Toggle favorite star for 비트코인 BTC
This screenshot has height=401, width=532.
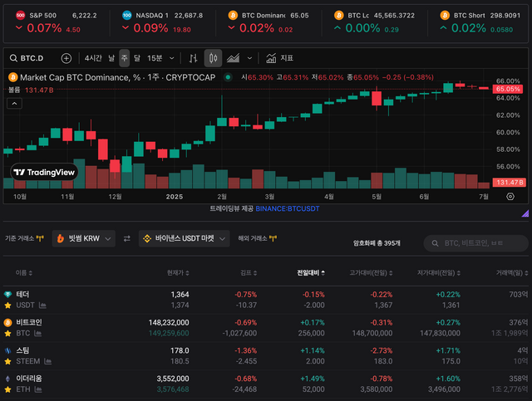click(x=7, y=334)
